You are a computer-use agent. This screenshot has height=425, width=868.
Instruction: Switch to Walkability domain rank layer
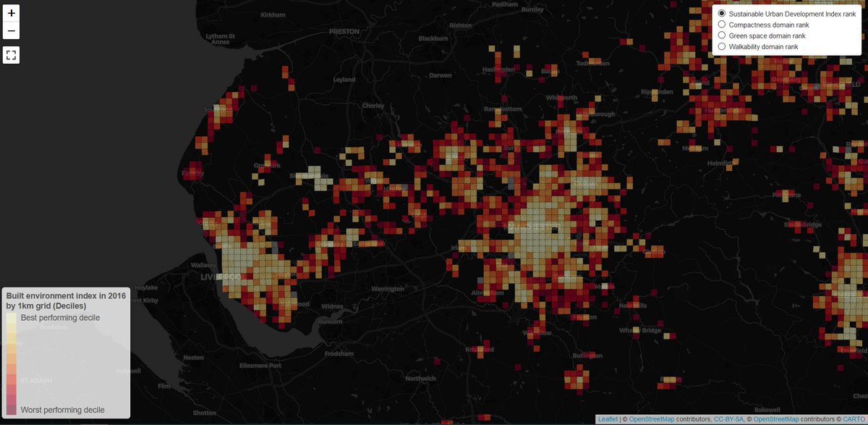[x=722, y=46]
